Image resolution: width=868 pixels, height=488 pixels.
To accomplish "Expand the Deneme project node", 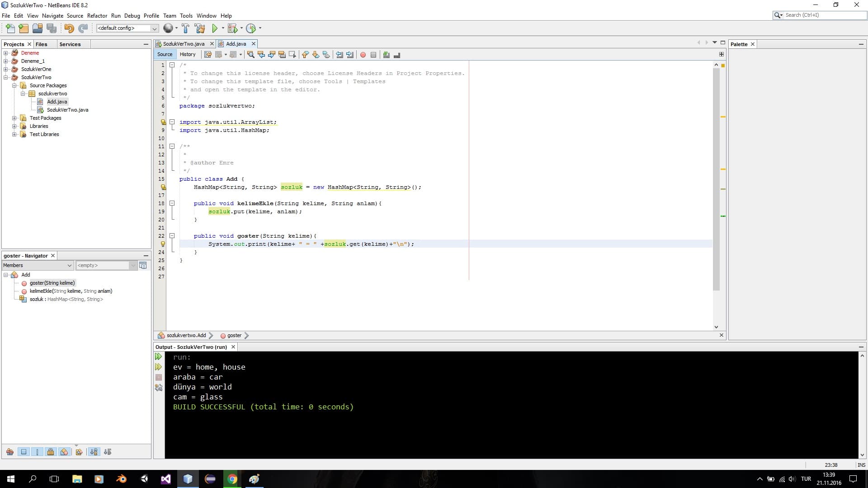I will point(6,53).
